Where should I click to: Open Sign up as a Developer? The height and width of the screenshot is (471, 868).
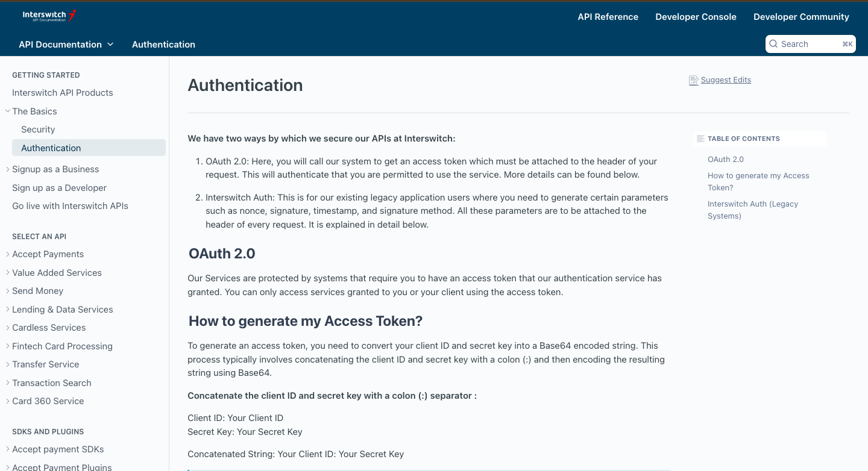(x=59, y=188)
